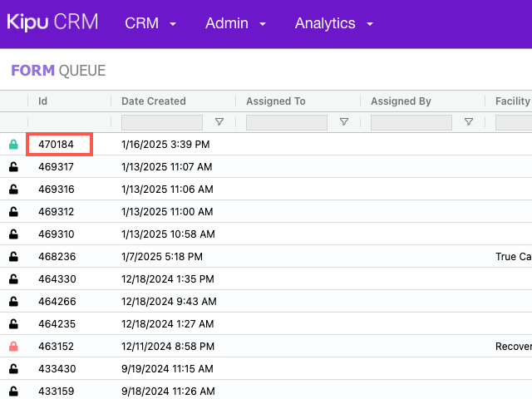Viewport: 532px width, 399px height.
Task: Click the unlocked padlock icon for row 469317
Action: click(x=13, y=167)
